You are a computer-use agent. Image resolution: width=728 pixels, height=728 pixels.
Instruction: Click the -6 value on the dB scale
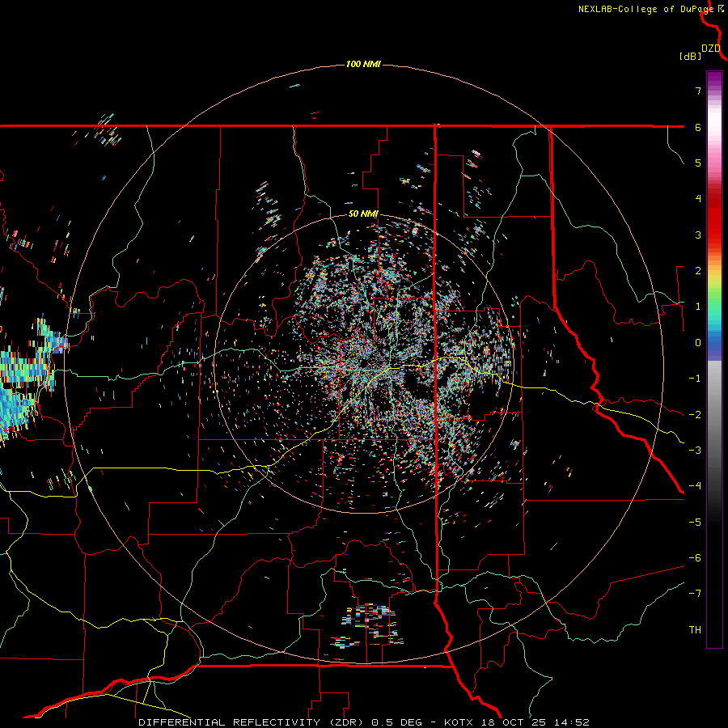pos(695,558)
